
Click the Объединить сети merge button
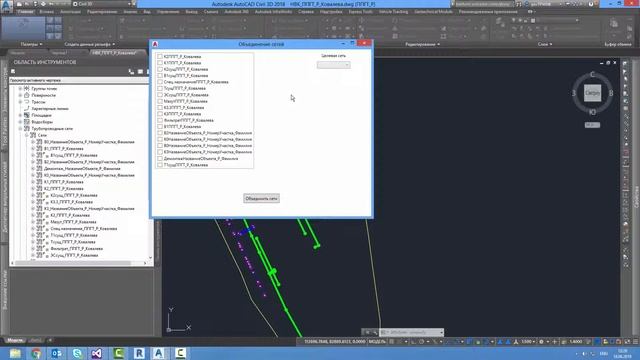261,198
